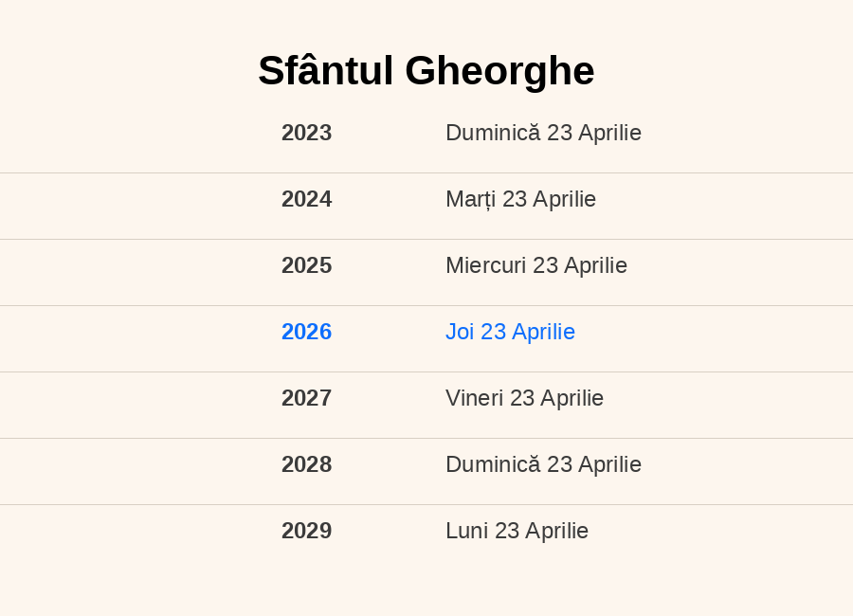Viewport: 853px width, 616px height.
Task: Click the word 'Gheorghe' in the heading
Action: point(499,71)
